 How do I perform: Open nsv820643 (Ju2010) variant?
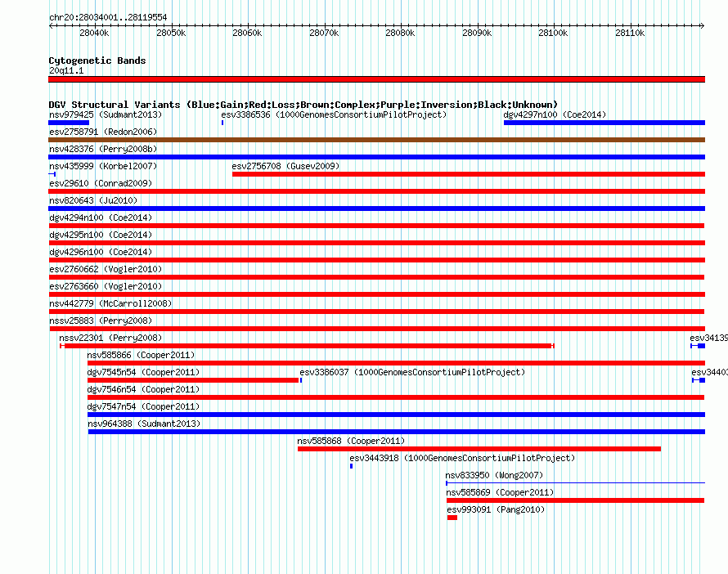coord(93,200)
